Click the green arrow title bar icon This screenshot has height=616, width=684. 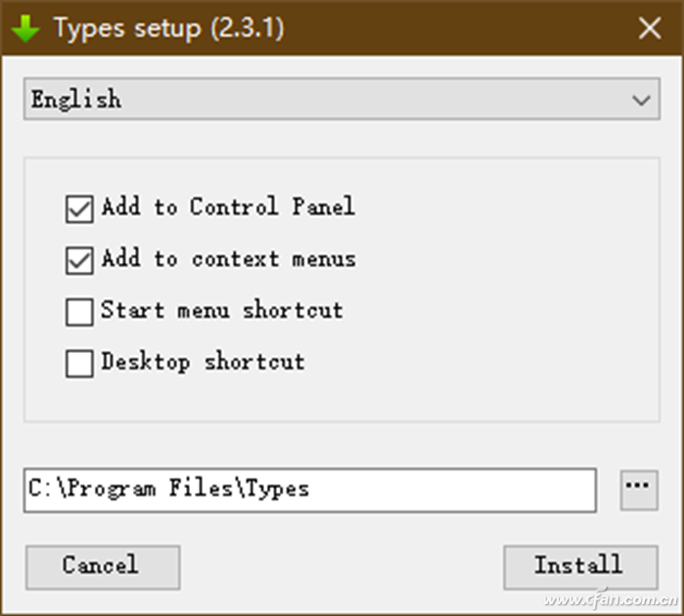(25, 28)
